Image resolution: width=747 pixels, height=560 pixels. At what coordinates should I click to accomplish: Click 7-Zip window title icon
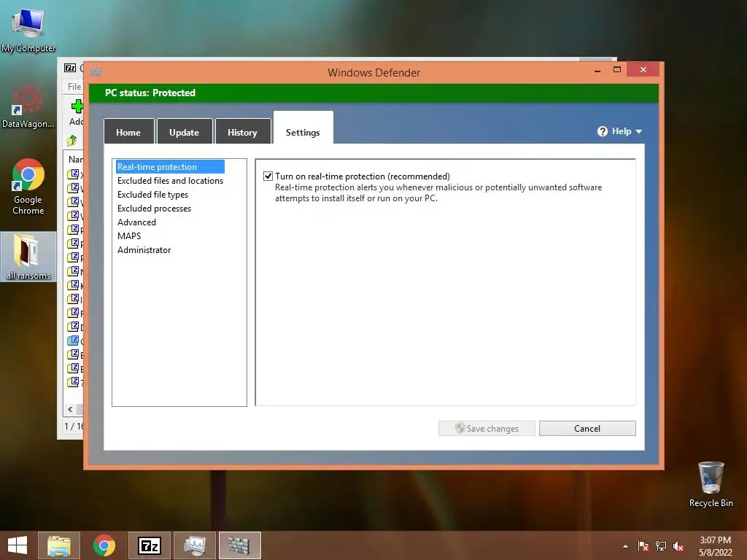pos(70,68)
